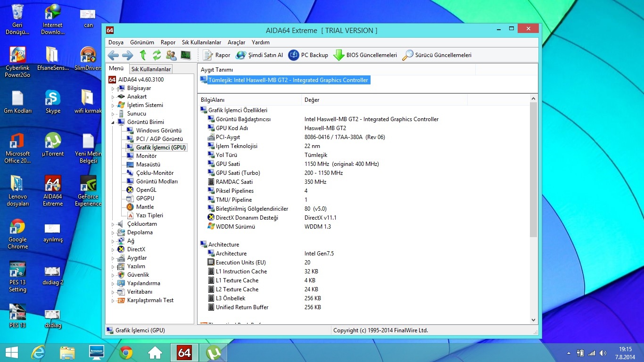Open the Araçlar menu

point(236,42)
